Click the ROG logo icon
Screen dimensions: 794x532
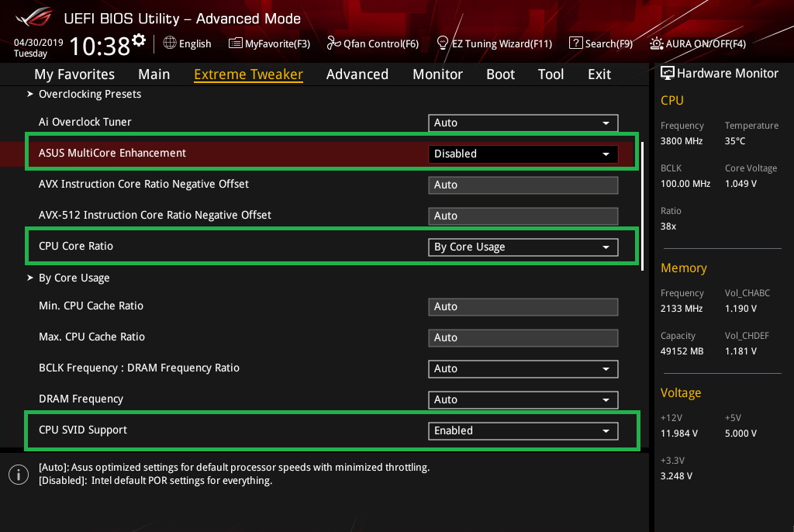(x=33, y=17)
